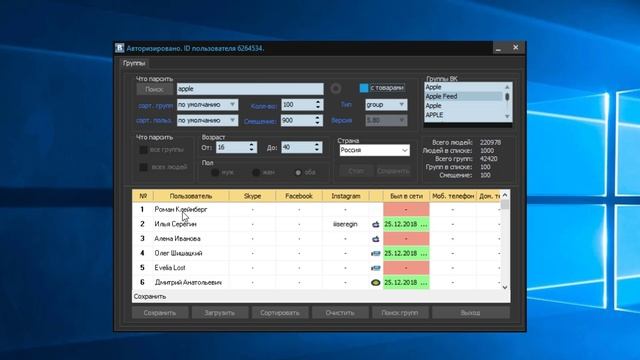Screen dimensions: 640x360
Task: Click the round status indicator beside the search field
Action: click(336, 89)
